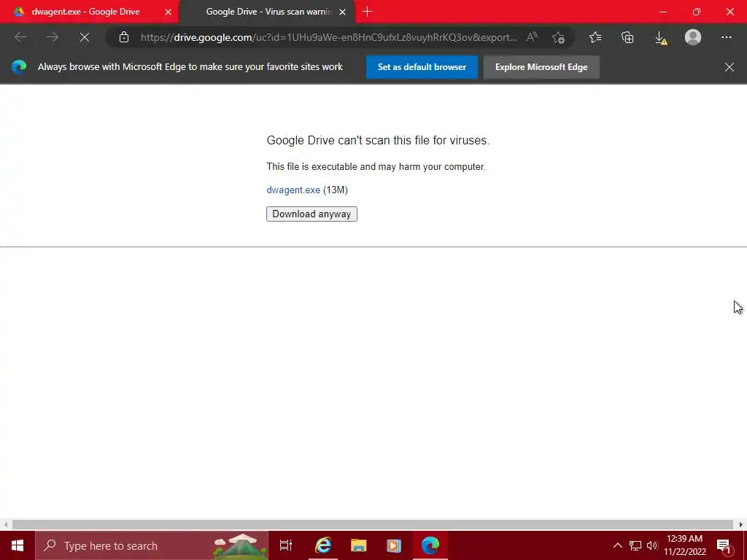Screen dimensions: 747x560
Task: Open the user profile menu
Action: point(693,37)
